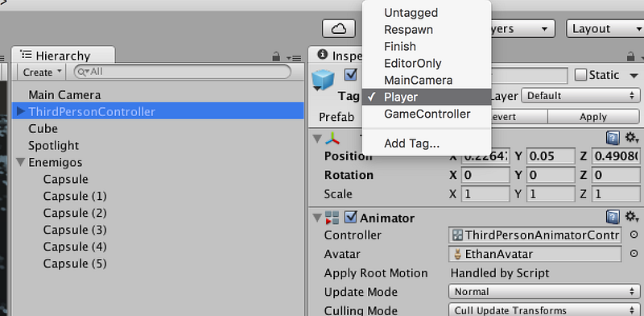Click the Scale Z field
Image resolution: width=644 pixels, height=316 pixels.
pyautogui.click(x=616, y=194)
